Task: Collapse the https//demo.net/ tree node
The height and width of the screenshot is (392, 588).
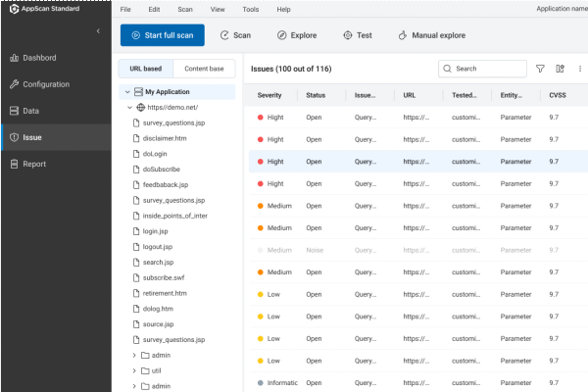Action: click(x=130, y=107)
